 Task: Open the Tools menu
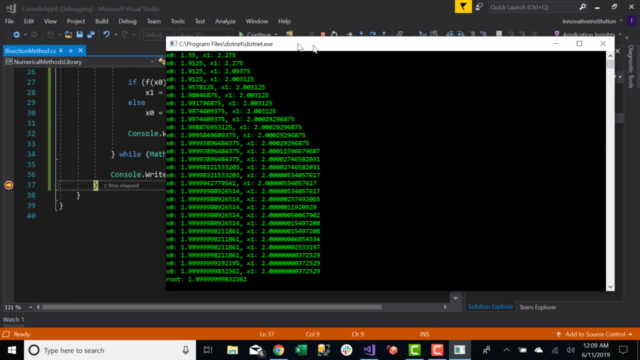point(178,21)
